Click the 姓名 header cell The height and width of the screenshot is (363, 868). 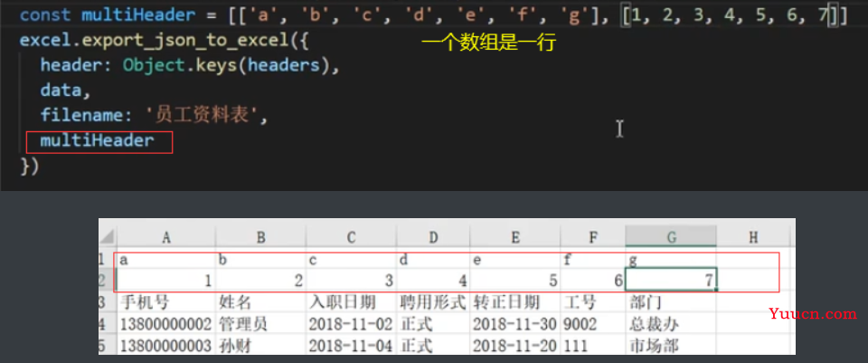click(x=260, y=302)
